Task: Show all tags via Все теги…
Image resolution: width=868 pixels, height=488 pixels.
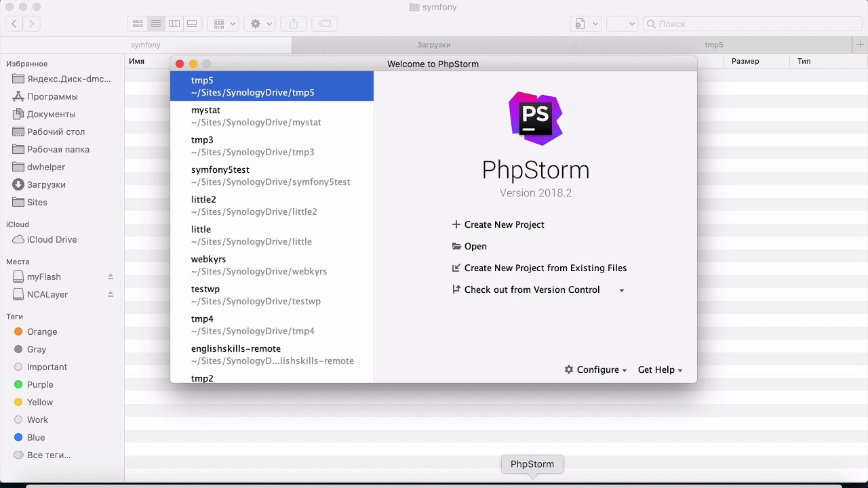Action: tap(49, 455)
